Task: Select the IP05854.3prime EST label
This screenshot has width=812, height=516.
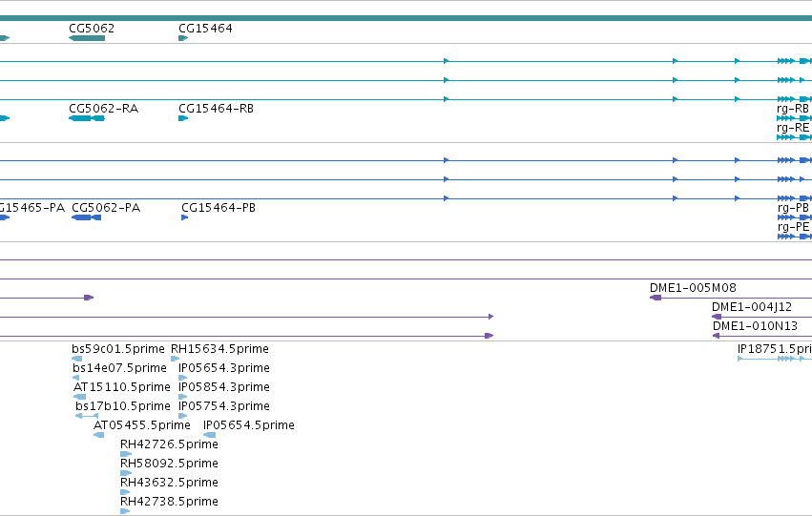Action: pyautogui.click(x=223, y=387)
